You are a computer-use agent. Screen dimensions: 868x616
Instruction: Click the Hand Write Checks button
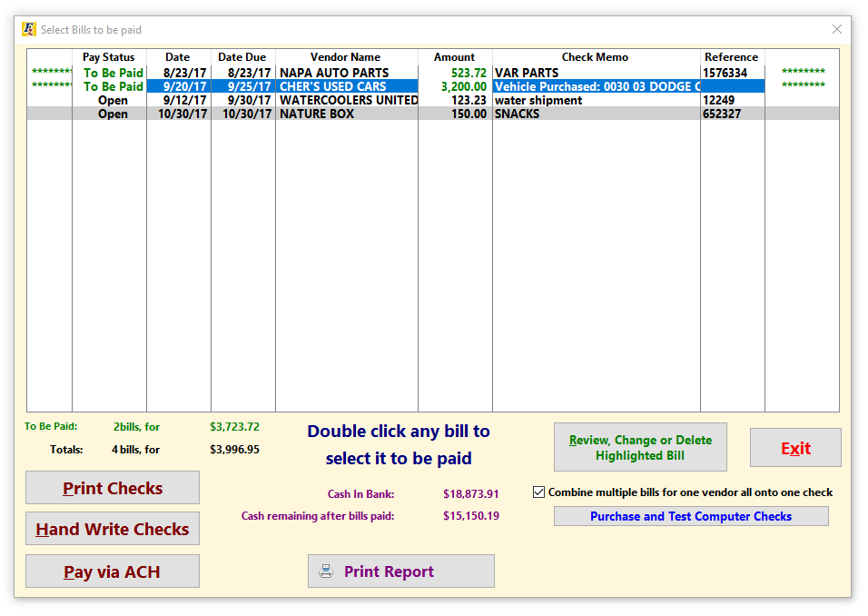[x=112, y=529]
